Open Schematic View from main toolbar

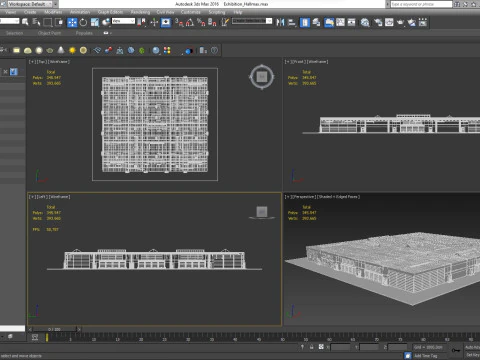[352, 22]
